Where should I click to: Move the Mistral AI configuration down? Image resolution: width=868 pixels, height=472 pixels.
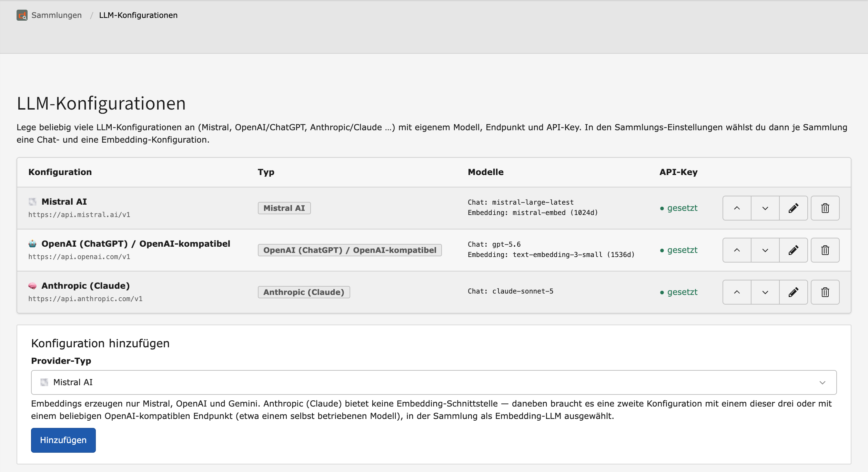[765, 208]
